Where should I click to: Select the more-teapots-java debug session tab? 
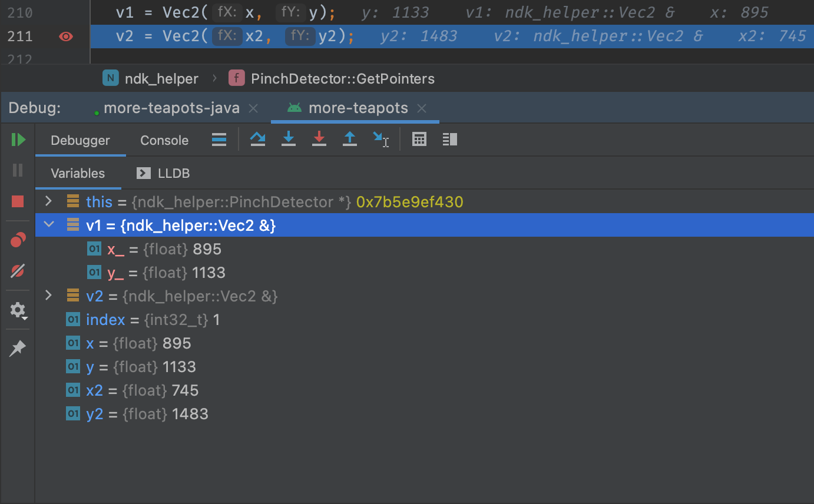[x=171, y=108]
